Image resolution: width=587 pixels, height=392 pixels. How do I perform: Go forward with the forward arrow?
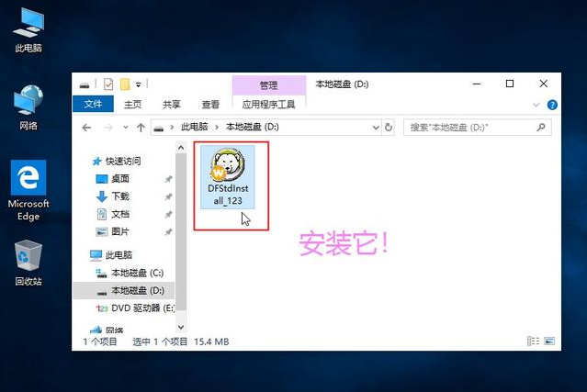click(x=108, y=128)
